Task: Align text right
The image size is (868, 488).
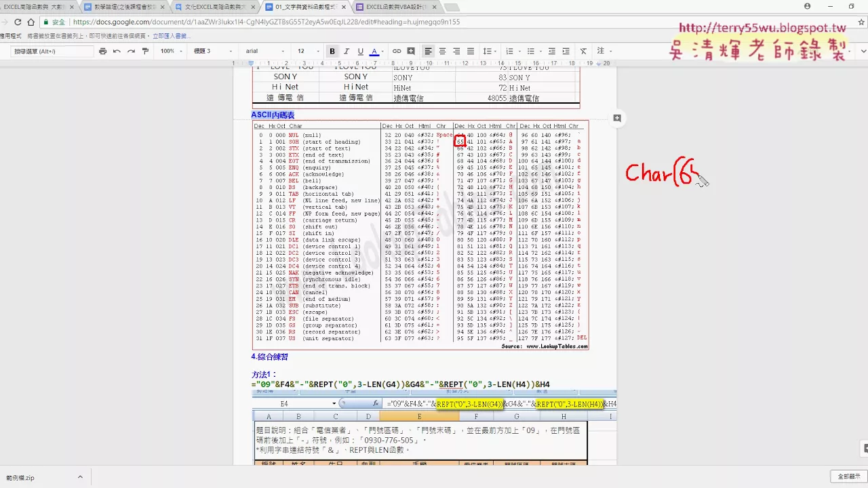Action: tap(456, 52)
